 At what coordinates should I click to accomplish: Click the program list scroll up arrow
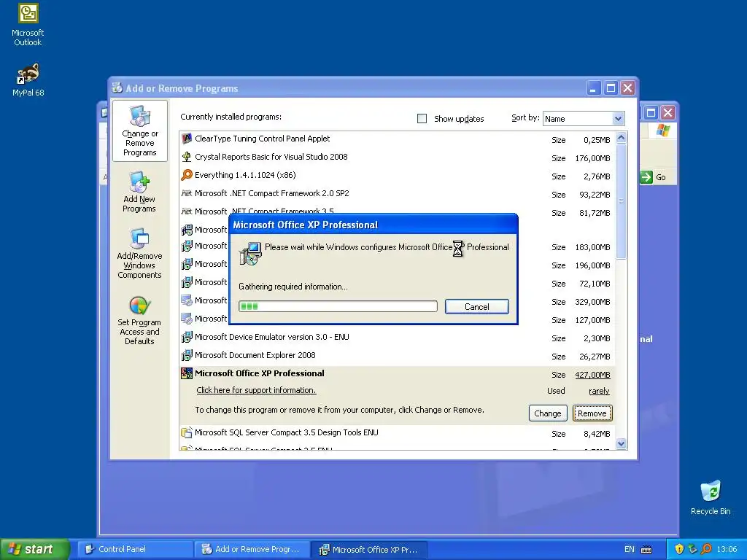(x=621, y=138)
